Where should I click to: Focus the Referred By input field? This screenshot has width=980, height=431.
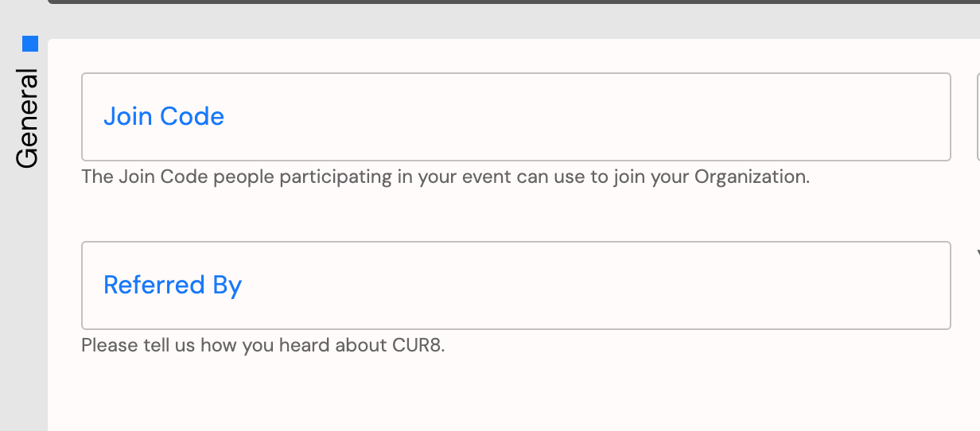pyautogui.click(x=516, y=285)
